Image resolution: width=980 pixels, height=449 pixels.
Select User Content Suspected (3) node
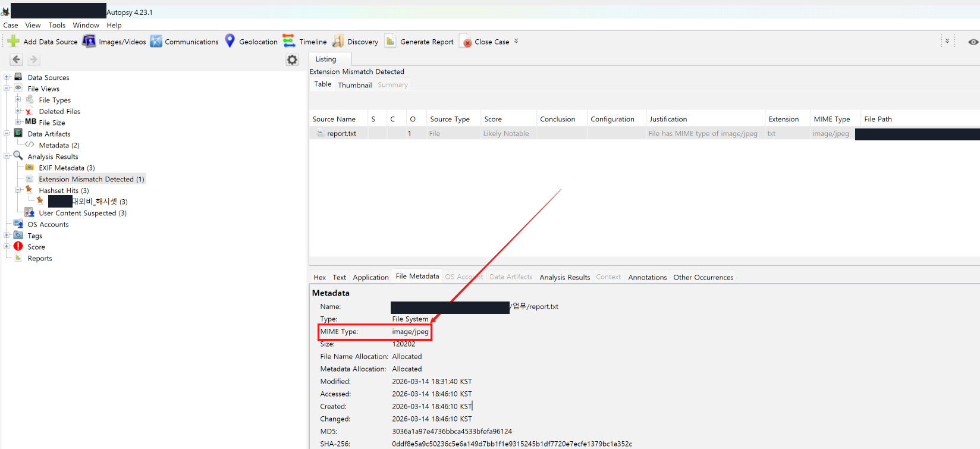click(x=83, y=213)
